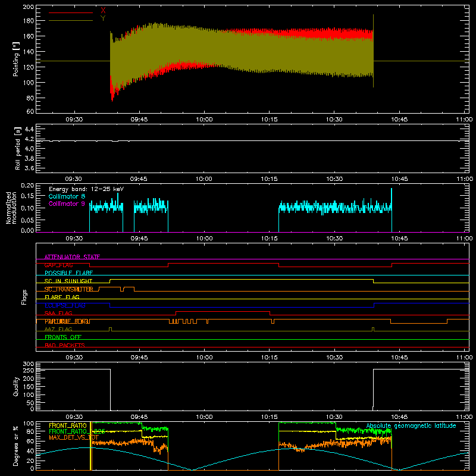Click the SC_TRANSMITTER flag label
This screenshot has width=476, height=476.
click(68, 289)
